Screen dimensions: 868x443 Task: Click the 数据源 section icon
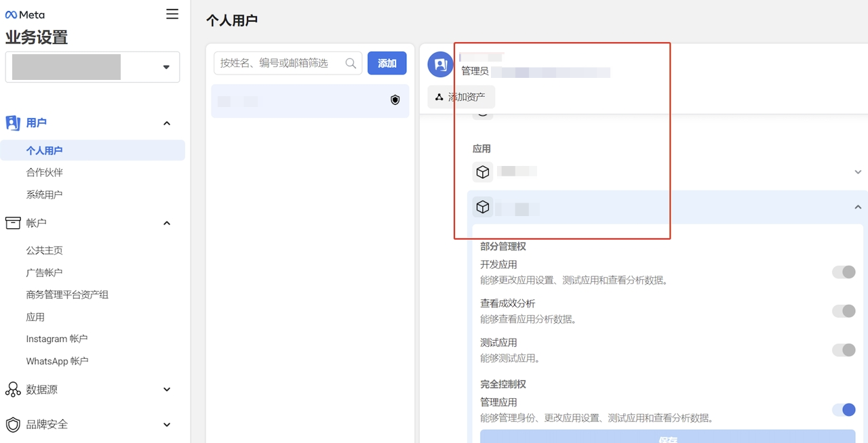(x=13, y=389)
